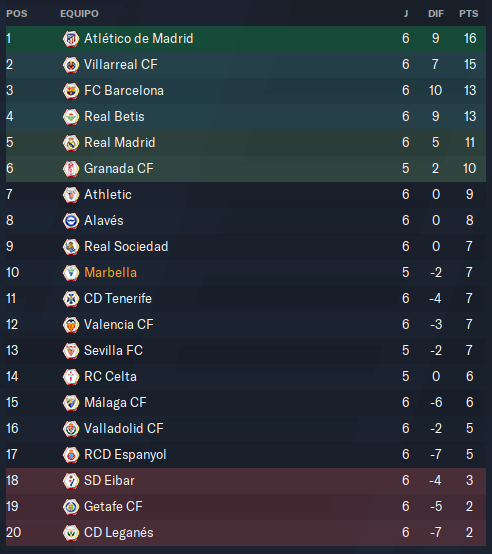Sort table by PTS column header
This screenshot has height=554, width=492.
(x=469, y=14)
